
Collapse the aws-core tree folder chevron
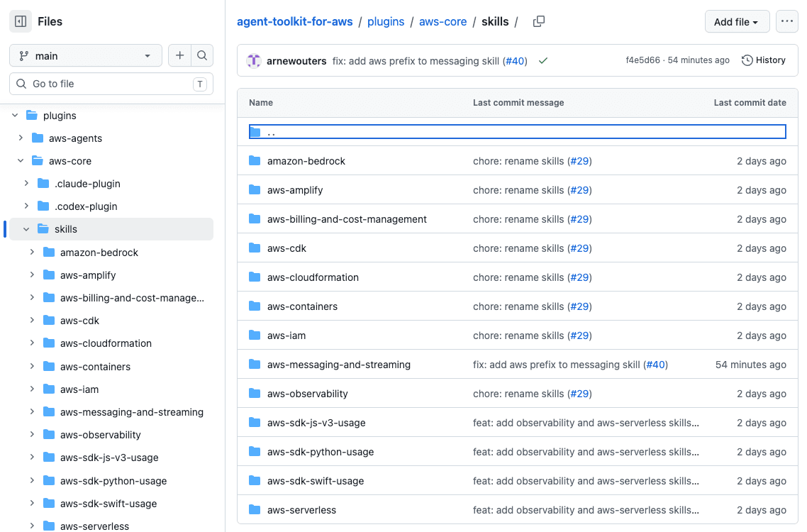(x=21, y=161)
